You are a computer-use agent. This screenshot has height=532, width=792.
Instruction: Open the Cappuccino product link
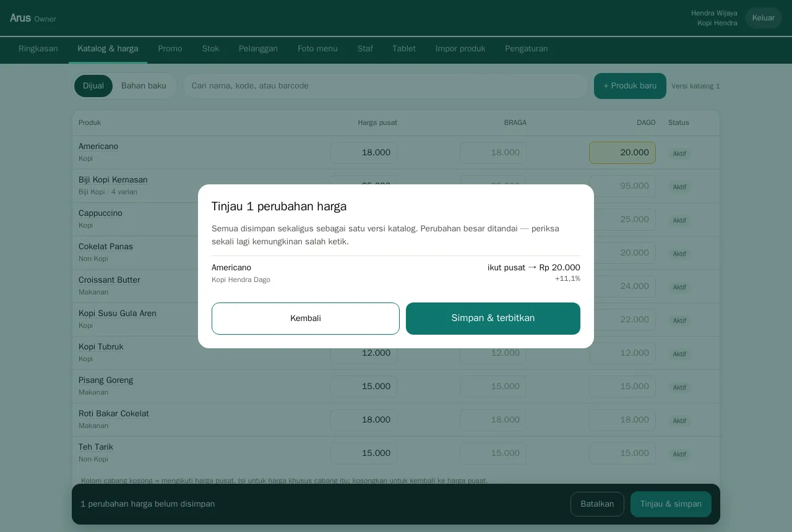pos(100,213)
